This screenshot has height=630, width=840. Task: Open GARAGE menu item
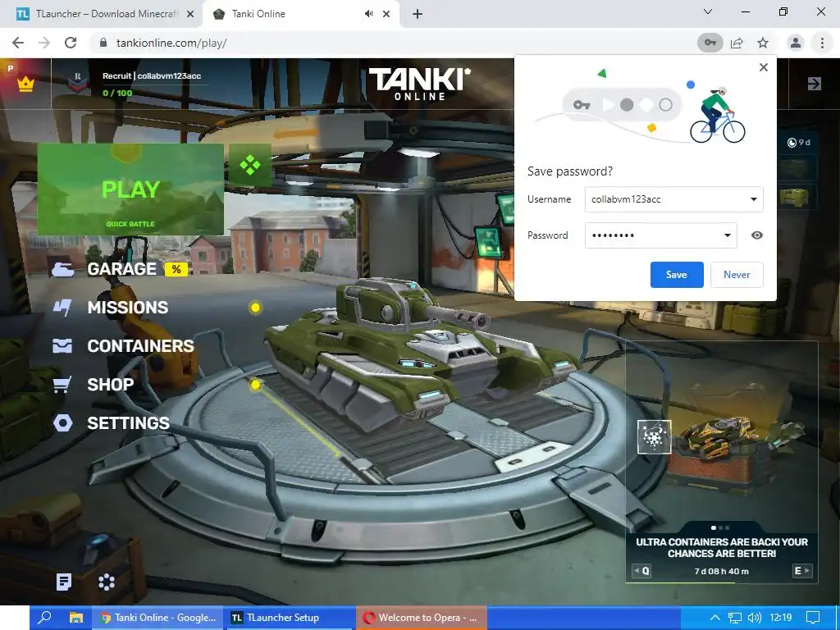click(121, 269)
